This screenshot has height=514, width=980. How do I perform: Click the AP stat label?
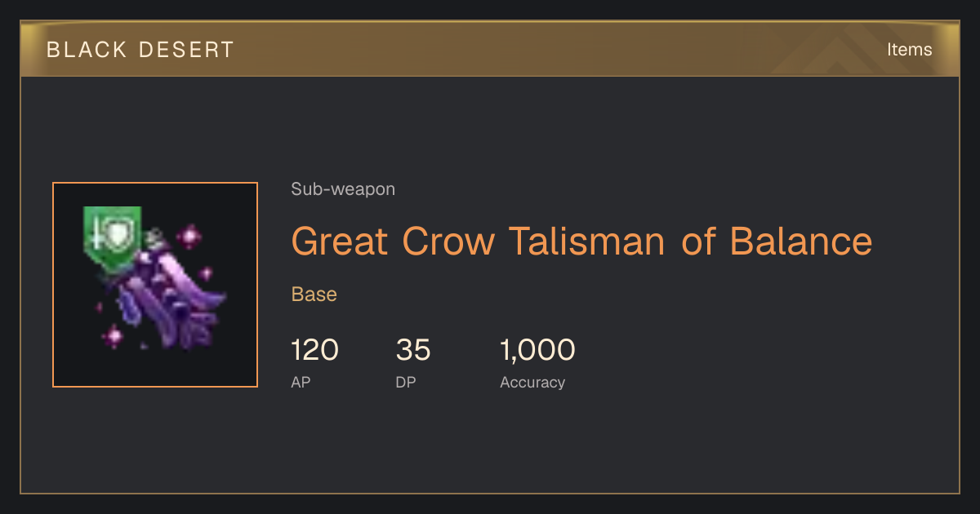click(x=301, y=382)
